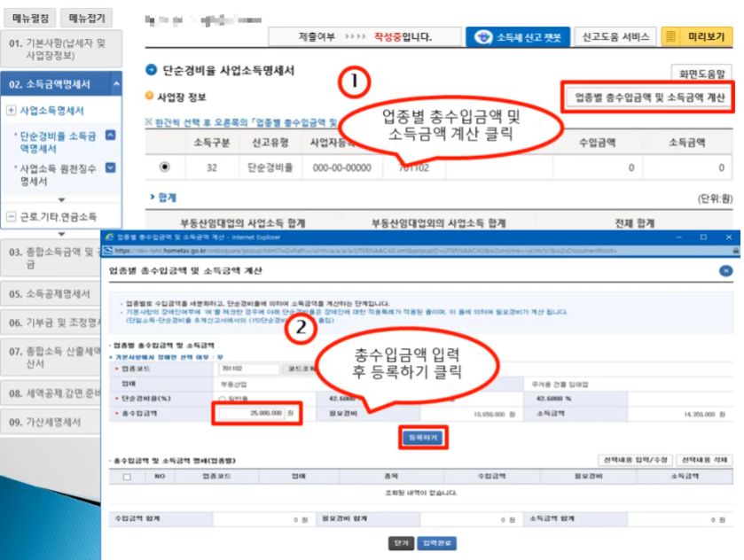Click the small down arrow above 근로.기타.연금소득
The height and width of the screenshot is (560, 744).
(61, 200)
